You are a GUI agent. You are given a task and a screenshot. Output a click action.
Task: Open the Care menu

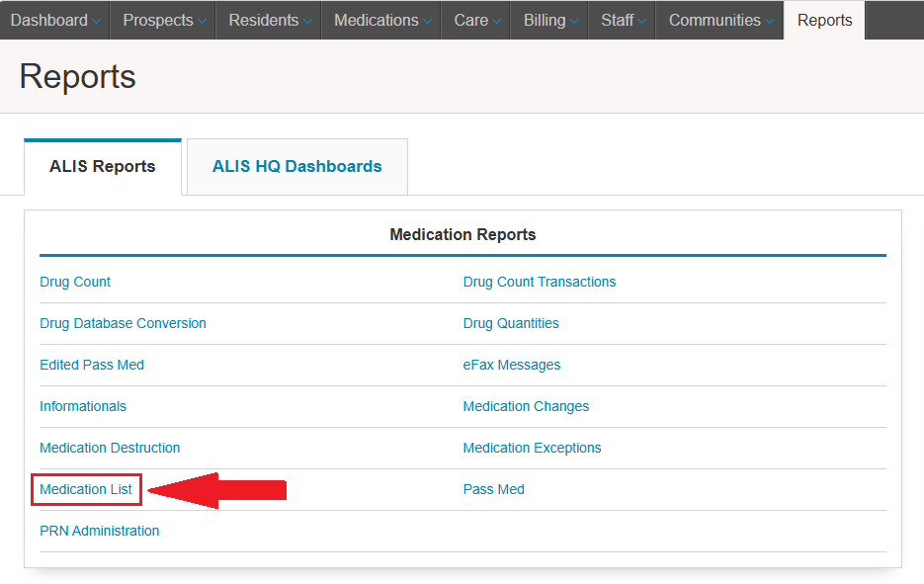(x=475, y=20)
